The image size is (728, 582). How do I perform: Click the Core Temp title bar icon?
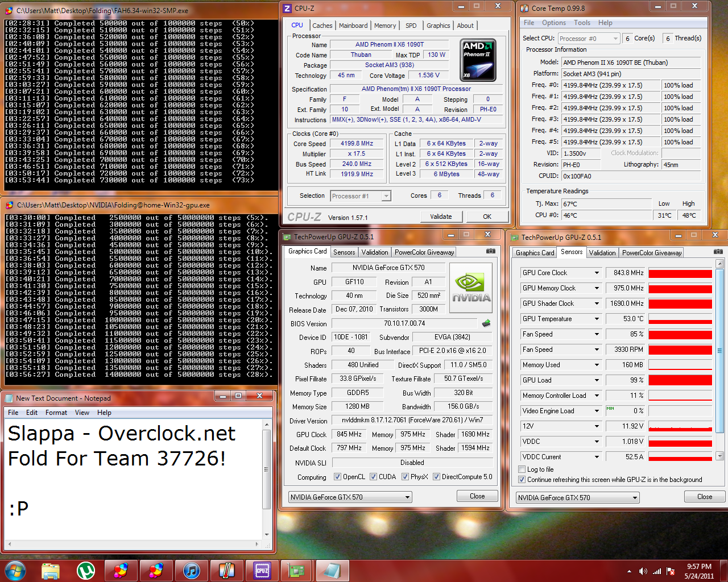coord(524,8)
